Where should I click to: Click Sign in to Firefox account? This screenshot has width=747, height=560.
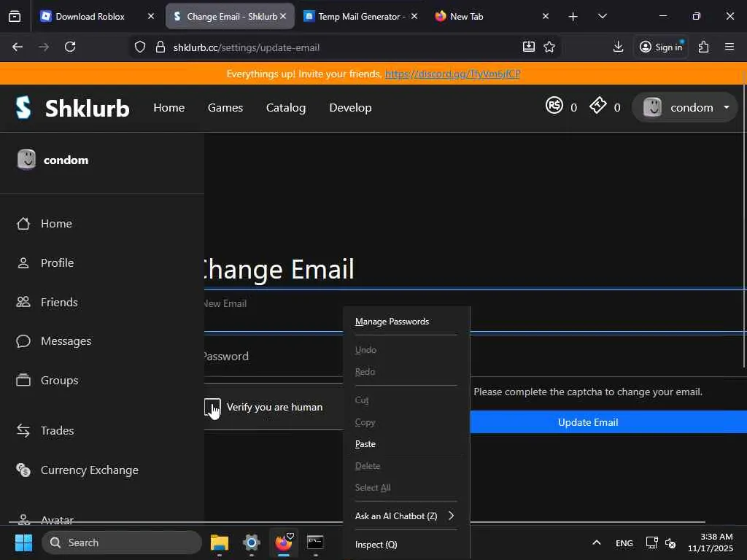(x=661, y=47)
